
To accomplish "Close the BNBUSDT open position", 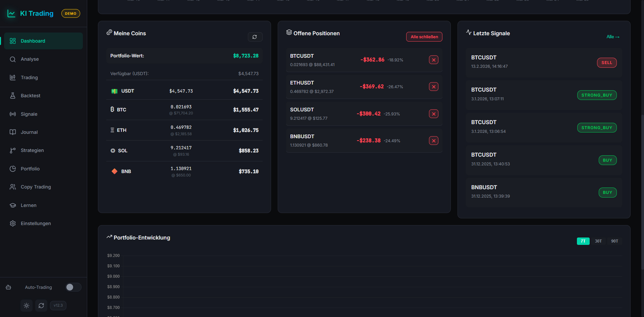I will [x=433, y=141].
